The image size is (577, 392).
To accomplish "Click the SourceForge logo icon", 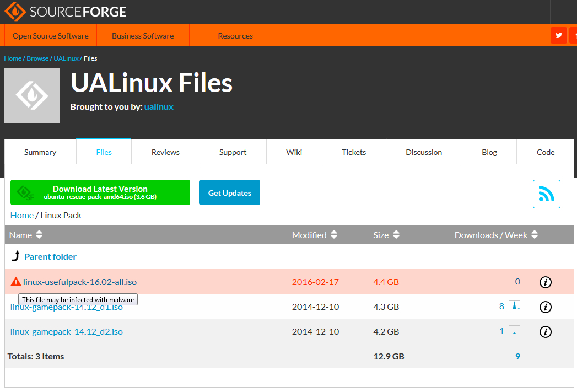I will click(15, 11).
